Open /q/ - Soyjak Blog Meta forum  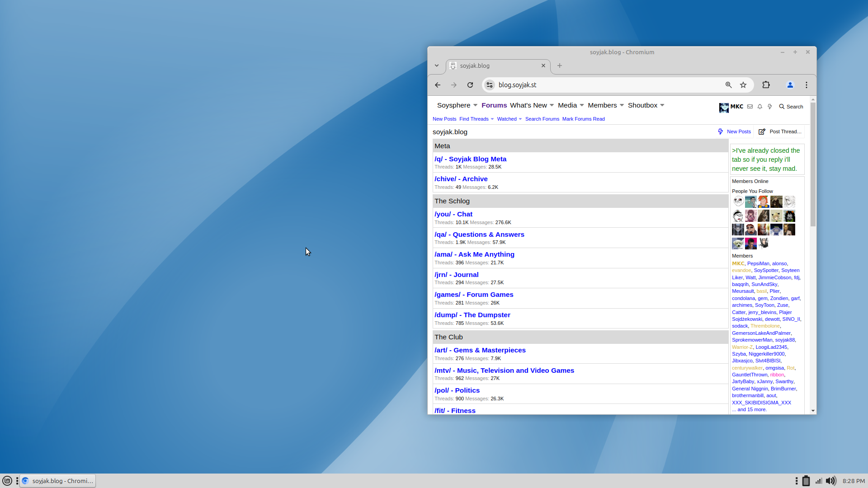pos(470,159)
